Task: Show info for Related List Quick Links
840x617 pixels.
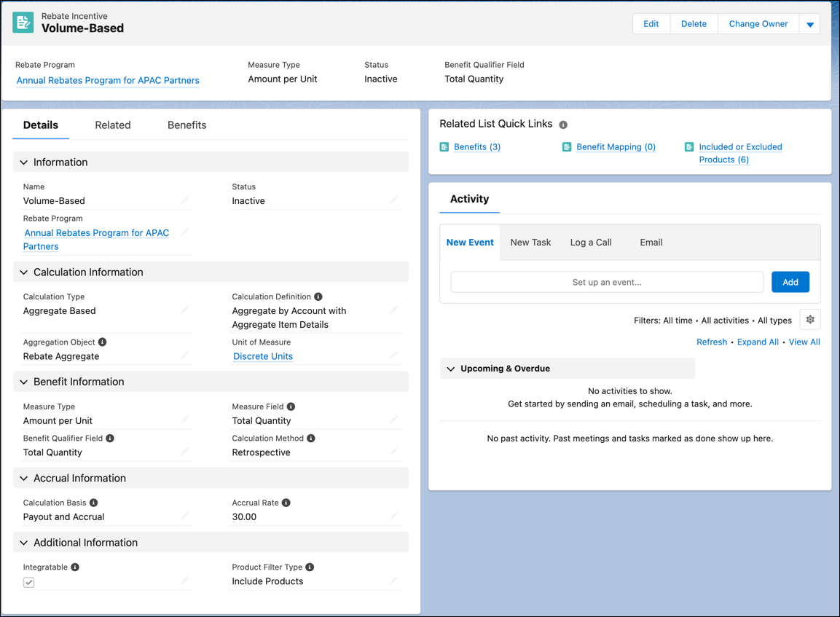Action: pos(563,125)
